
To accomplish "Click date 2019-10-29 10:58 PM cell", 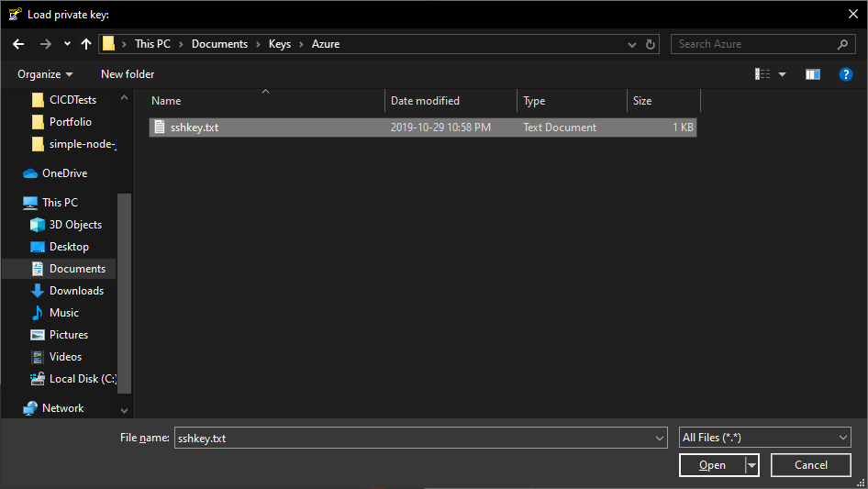I will [440, 128].
